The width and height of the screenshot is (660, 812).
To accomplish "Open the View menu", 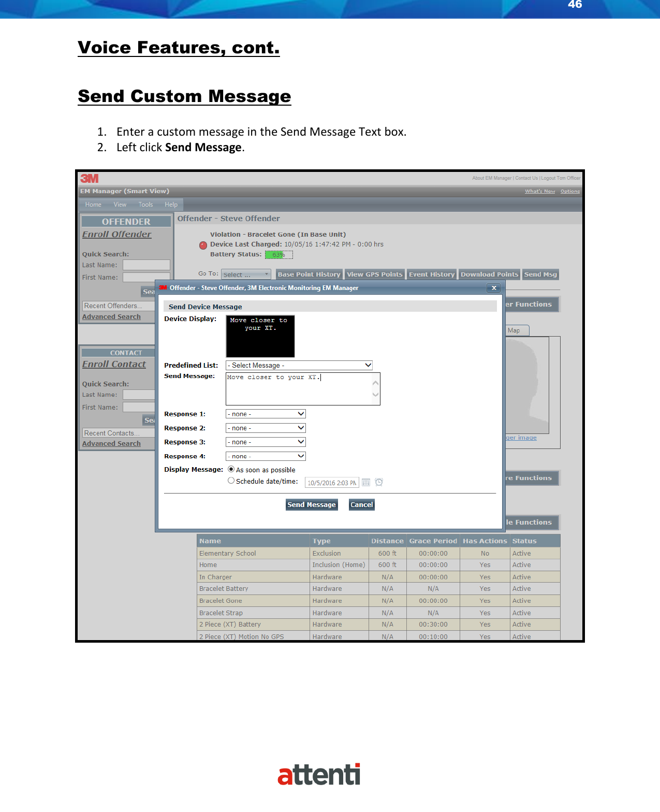I will (x=120, y=205).
